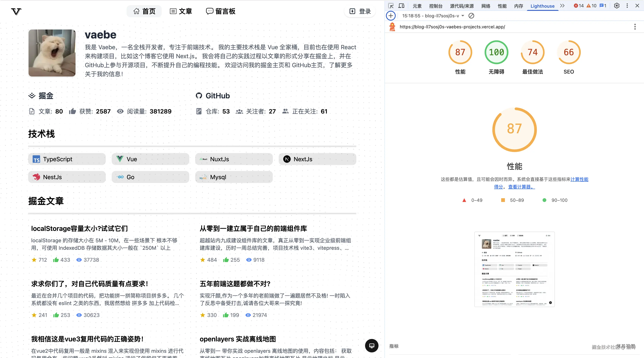
Task: Click the 仓库 repository icon in GitHub stats
Action: point(199,111)
